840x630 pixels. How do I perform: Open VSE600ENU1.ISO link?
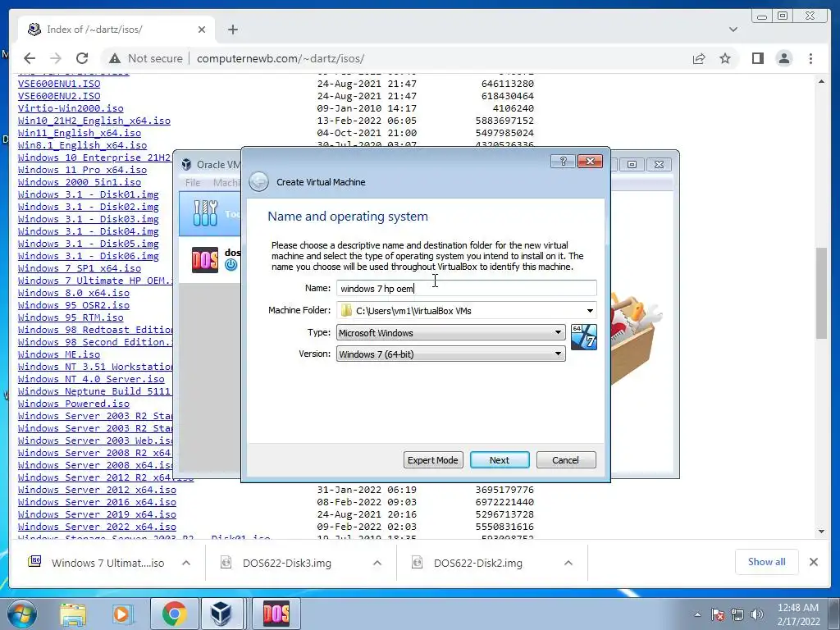(59, 84)
